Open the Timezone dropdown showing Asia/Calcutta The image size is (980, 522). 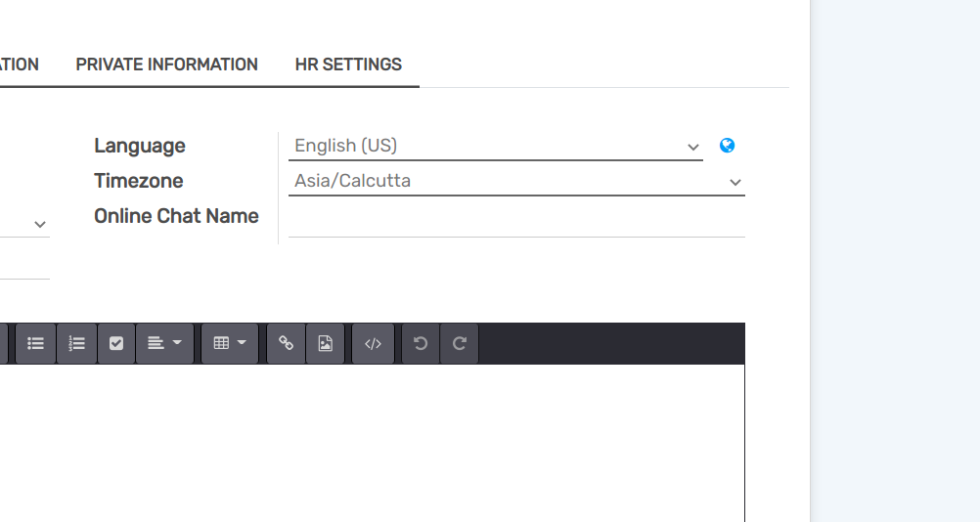(516, 182)
